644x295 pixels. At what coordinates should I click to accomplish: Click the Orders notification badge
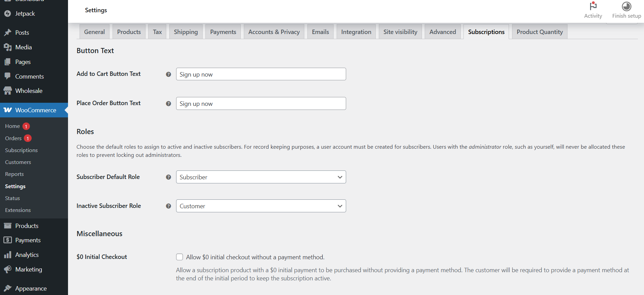(x=27, y=138)
